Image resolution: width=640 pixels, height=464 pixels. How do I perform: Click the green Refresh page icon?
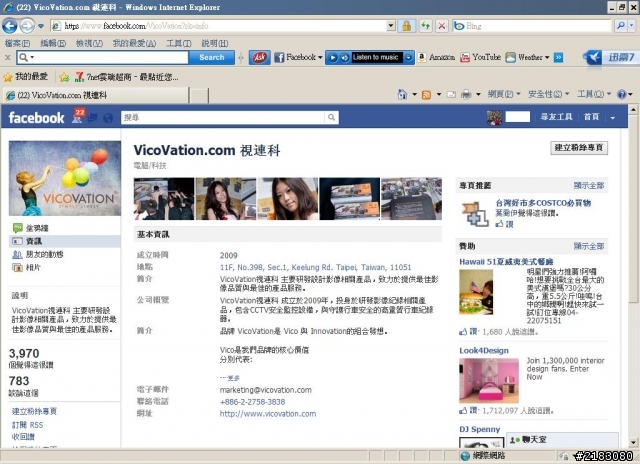(426, 26)
